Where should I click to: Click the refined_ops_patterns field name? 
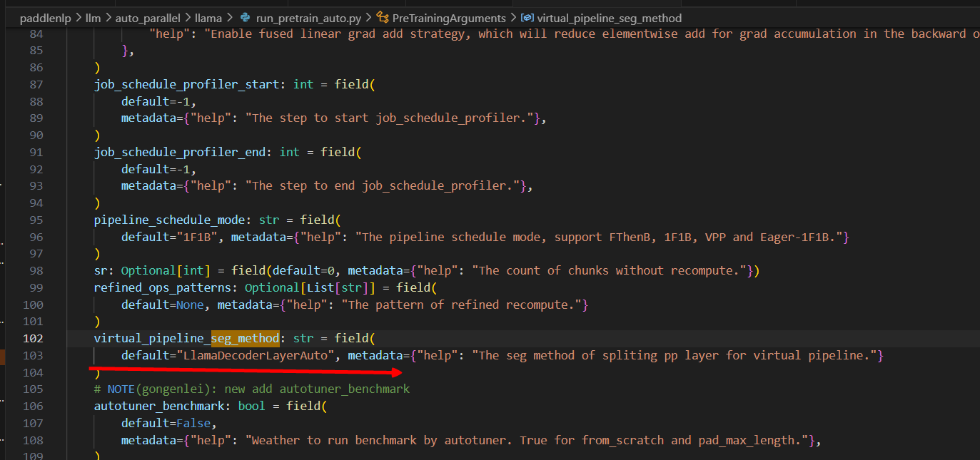[x=163, y=287]
